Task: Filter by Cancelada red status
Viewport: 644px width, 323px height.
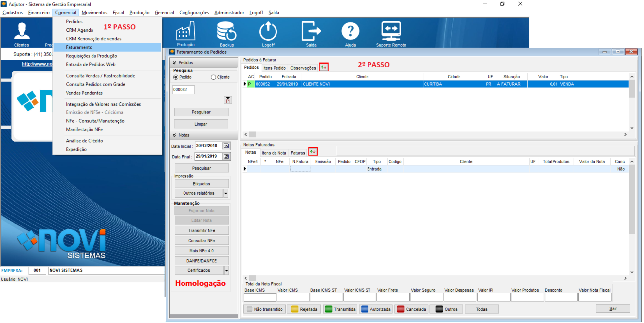Action: 411,309
